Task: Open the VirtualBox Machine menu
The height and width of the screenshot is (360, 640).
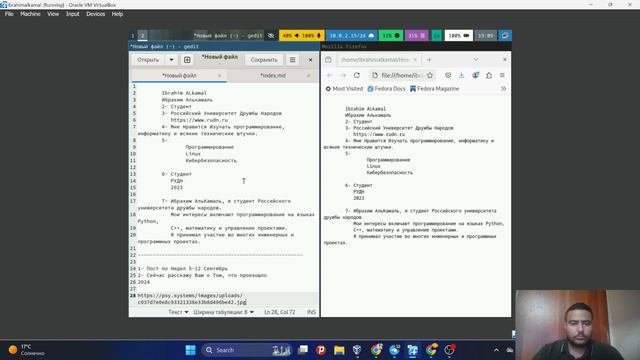Action: [30, 14]
